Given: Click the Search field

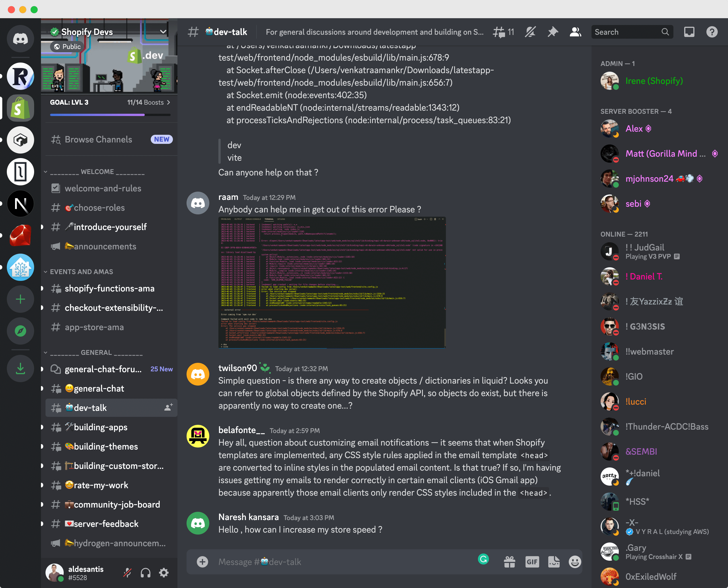Looking at the screenshot, I should (632, 32).
